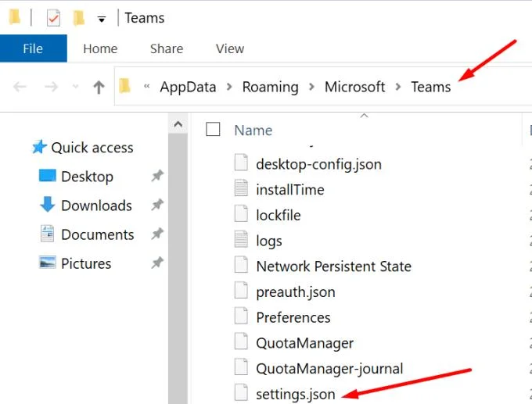
Task: Open Pictures in navigation pane
Action: [86, 263]
